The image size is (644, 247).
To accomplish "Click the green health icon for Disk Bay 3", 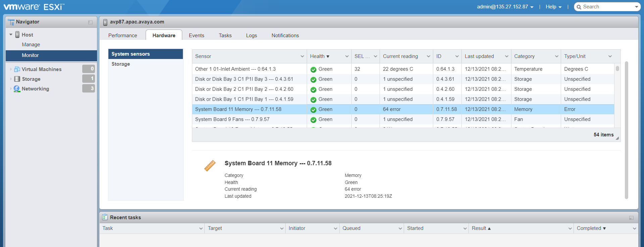I will [x=313, y=79].
